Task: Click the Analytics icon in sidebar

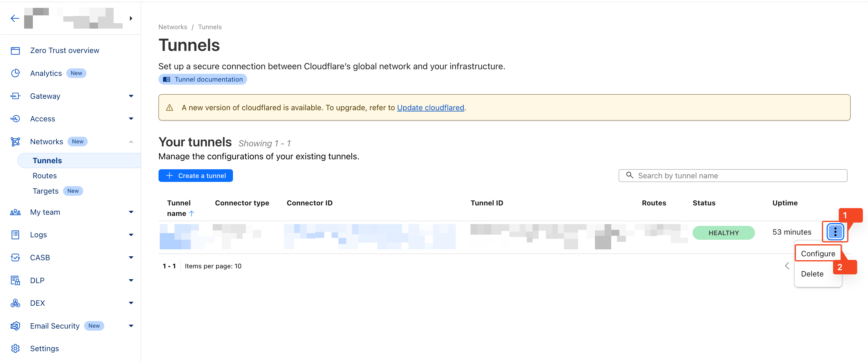Action: point(16,73)
